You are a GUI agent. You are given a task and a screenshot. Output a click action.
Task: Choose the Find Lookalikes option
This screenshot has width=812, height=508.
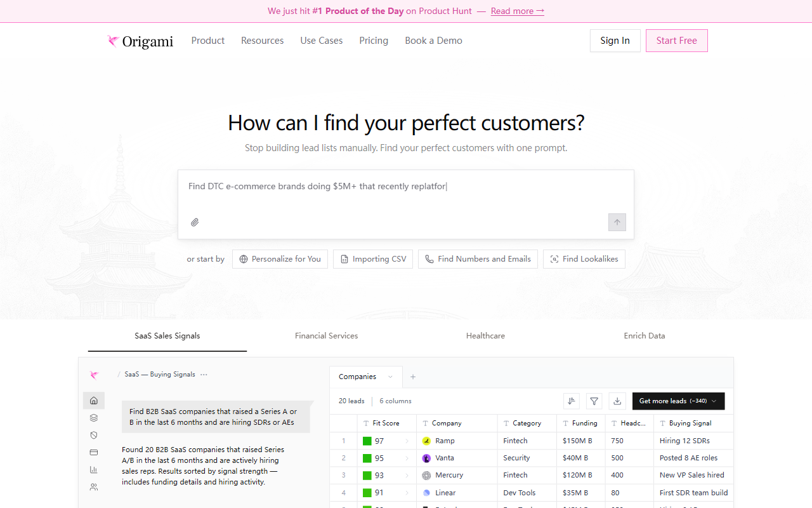coord(584,259)
